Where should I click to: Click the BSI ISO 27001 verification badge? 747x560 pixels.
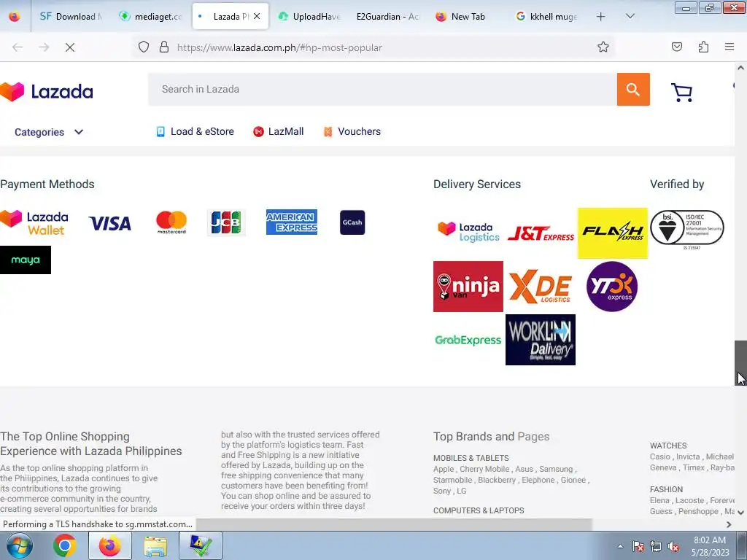point(687,228)
